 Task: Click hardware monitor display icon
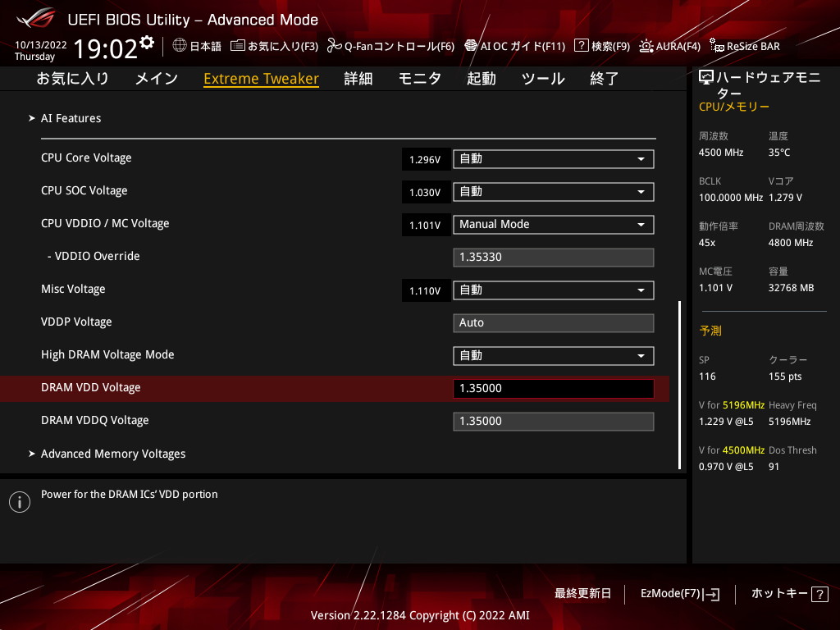(x=706, y=78)
